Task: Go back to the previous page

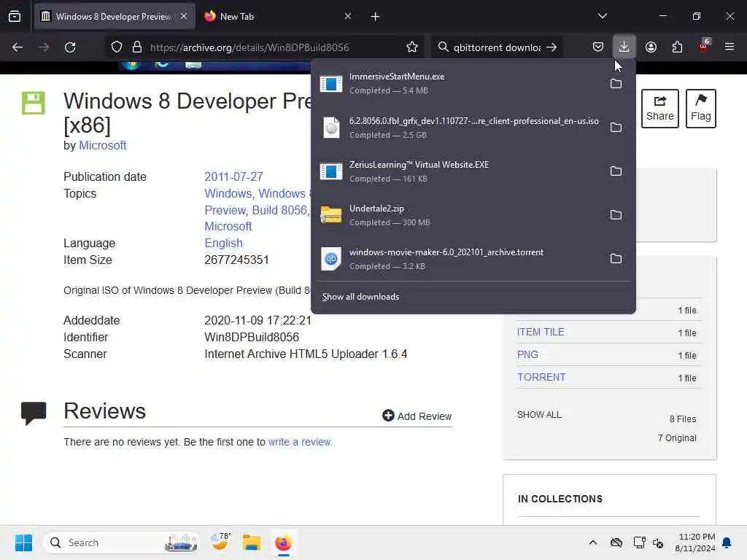Action: (x=18, y=47)
